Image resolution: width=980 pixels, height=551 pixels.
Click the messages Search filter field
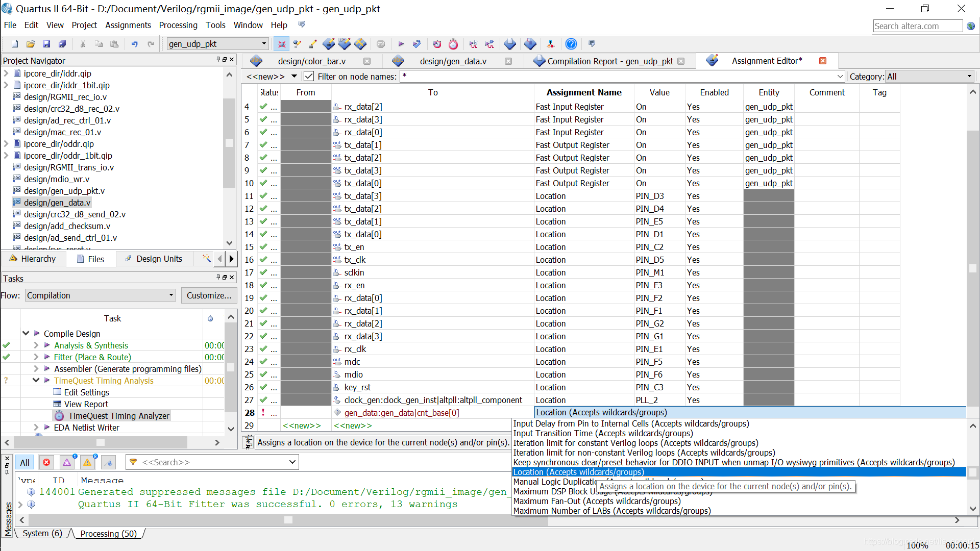click(x=212, y=462)
